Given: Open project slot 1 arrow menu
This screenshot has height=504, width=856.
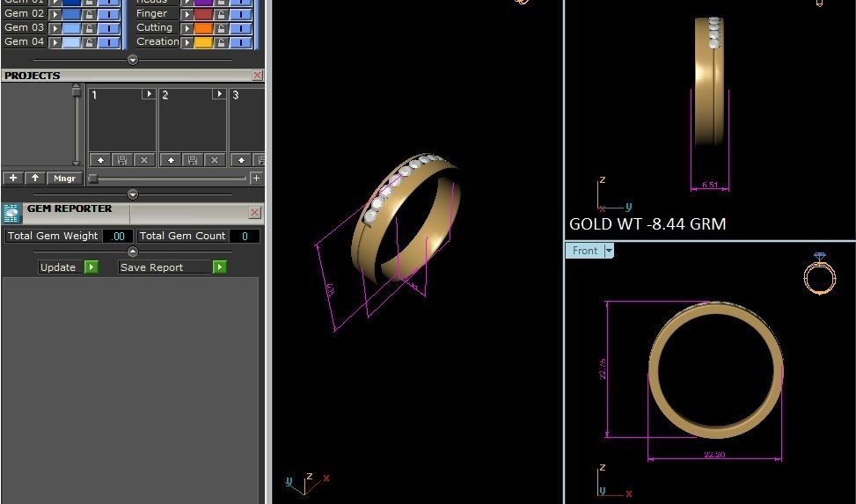Looking at the screenshot, I should click(149, 94).
